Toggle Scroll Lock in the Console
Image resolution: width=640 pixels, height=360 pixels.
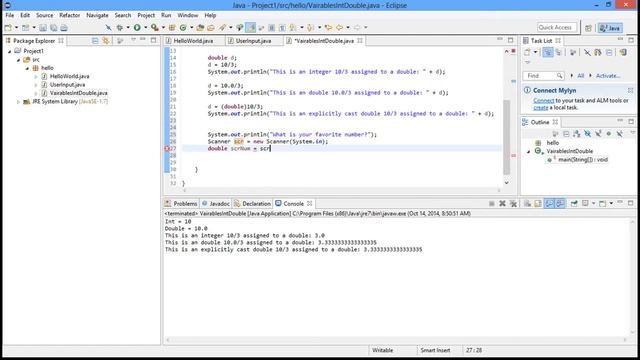[x=538, y=203]
